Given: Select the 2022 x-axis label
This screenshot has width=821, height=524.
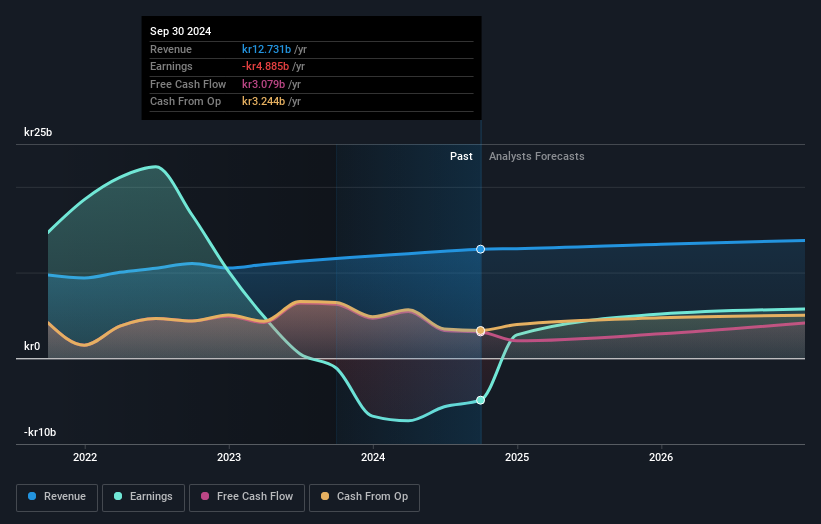Looking at the screenshot, I should click(85, 457).
